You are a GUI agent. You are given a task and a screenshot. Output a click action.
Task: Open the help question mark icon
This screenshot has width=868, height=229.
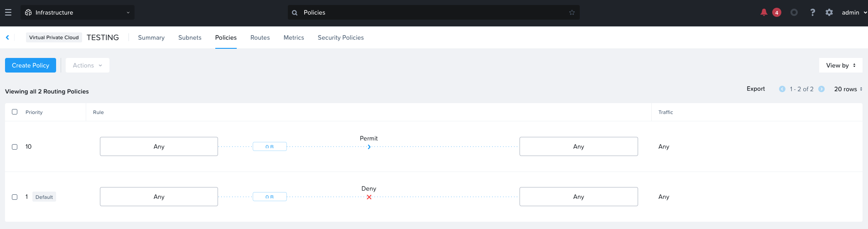[812, 12]
